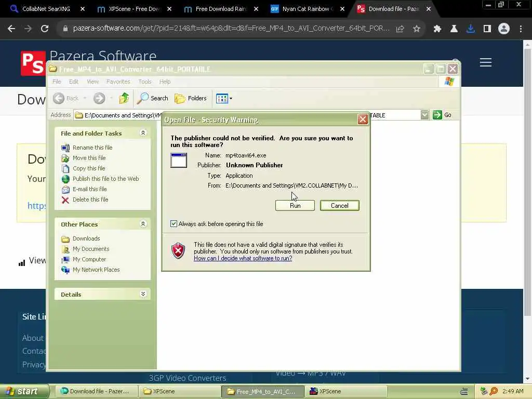Viewport: 532px width, 399px height.
Task: Open the browser profile avatar
Action: pyautogui.click(x=504, y=29)
